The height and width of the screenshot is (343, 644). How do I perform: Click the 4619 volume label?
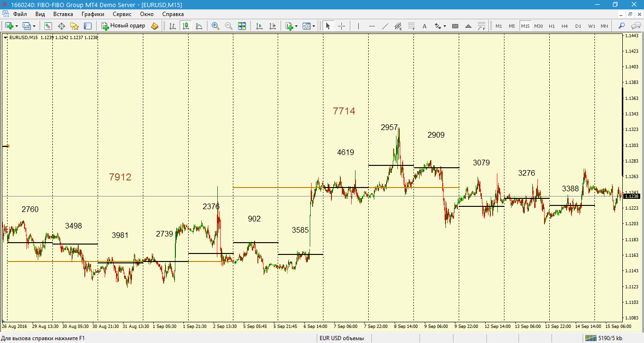[346, 152]
